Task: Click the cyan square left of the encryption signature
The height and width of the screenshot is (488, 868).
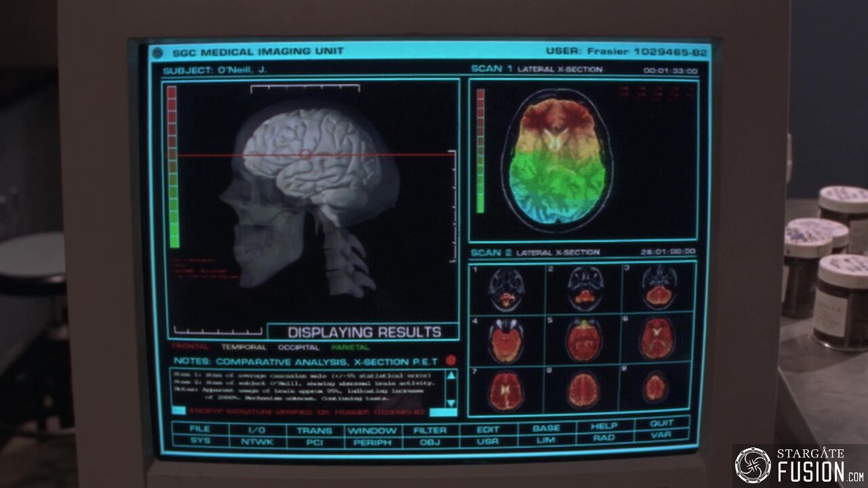Action: tap(178, 410)
